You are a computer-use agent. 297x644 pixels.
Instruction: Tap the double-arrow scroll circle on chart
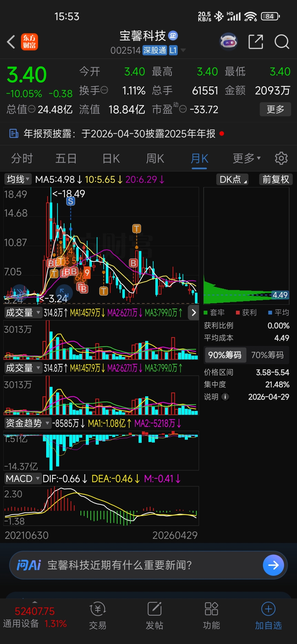coord(20,293)
